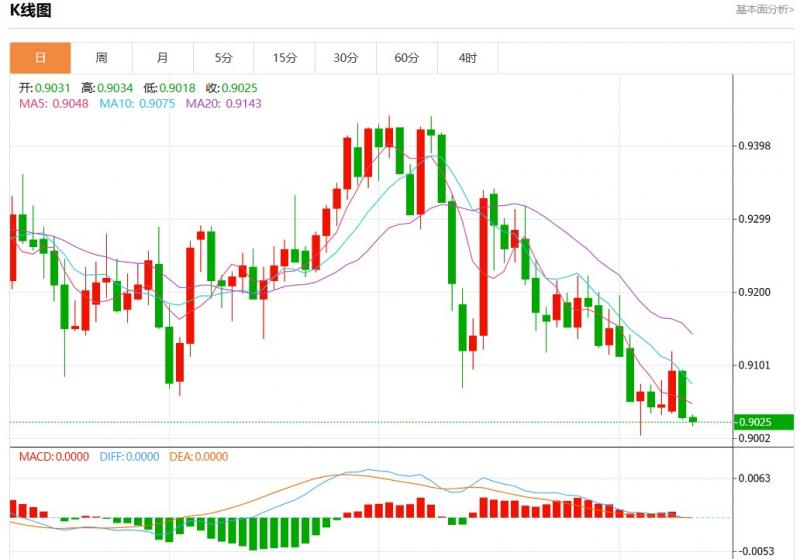Click the 0.9398 price axis label

(x=754, y=146)
